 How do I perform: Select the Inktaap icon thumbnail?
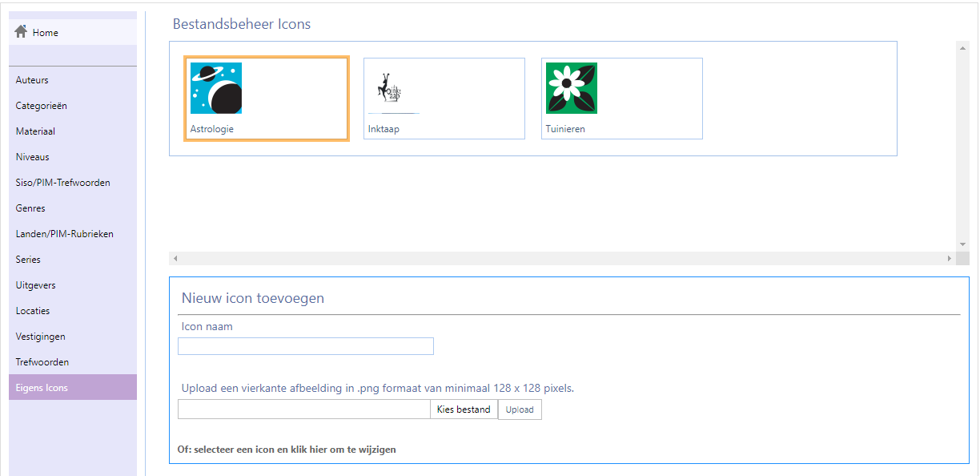point(389,88)
